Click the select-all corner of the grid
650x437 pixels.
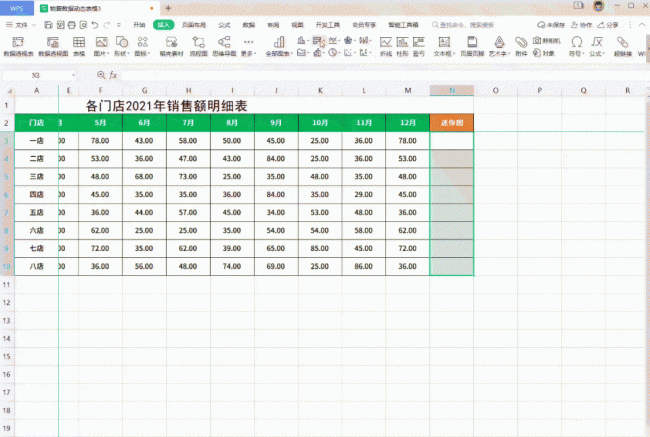[x=7, y=90]
